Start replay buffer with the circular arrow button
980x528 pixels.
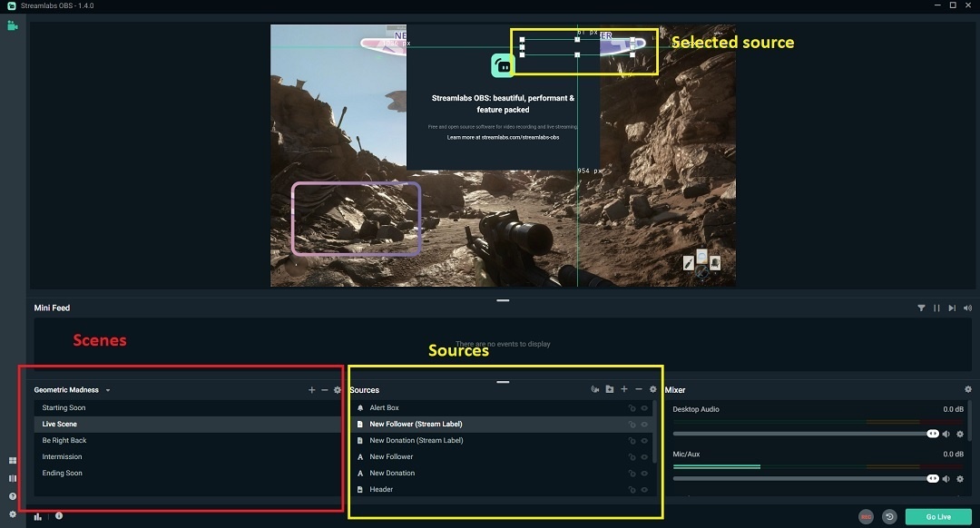(889, 517)
